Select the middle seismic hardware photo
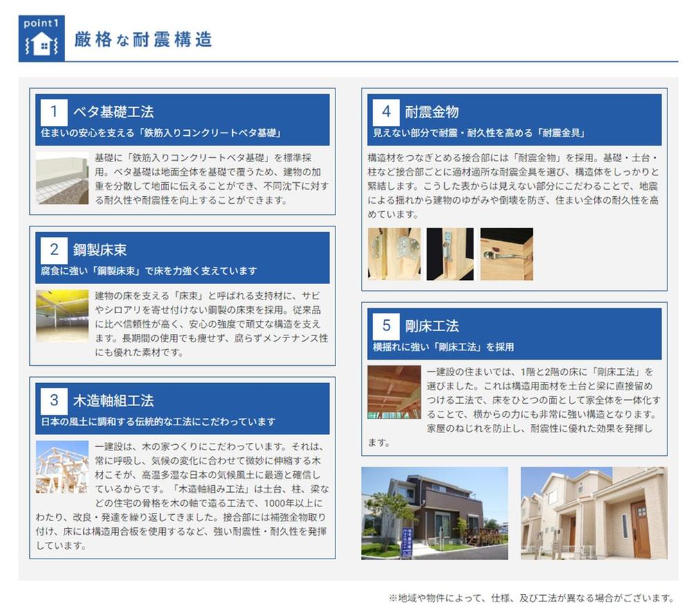Image resolution: width=693 pixels, height=616 pixels. pos(450,254)
